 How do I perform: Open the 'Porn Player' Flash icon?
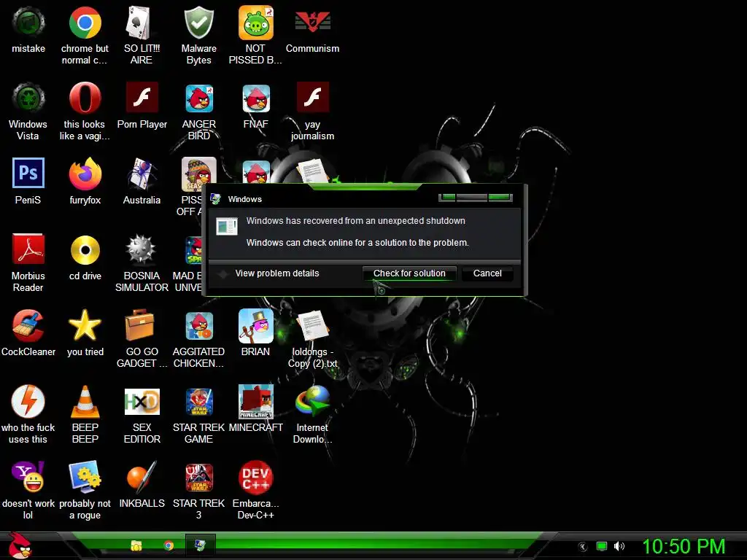point(142,97)
